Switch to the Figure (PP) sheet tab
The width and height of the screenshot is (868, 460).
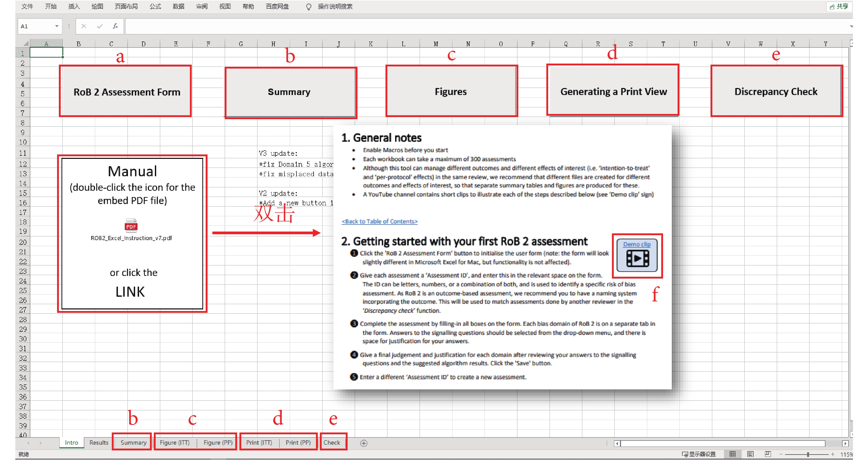(218, 442)
